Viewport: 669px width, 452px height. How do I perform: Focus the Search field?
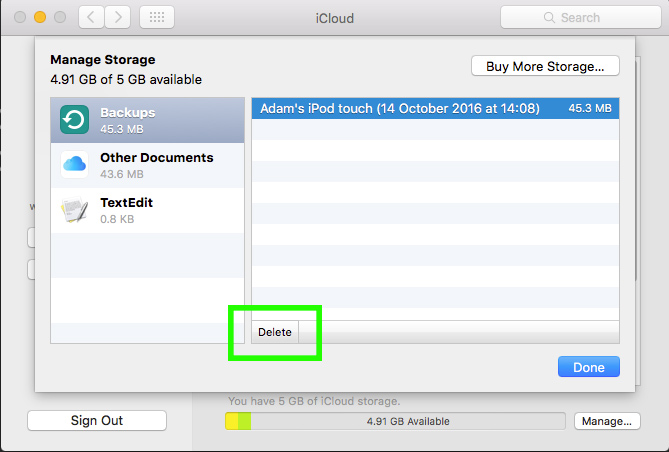tap(581, 17)
